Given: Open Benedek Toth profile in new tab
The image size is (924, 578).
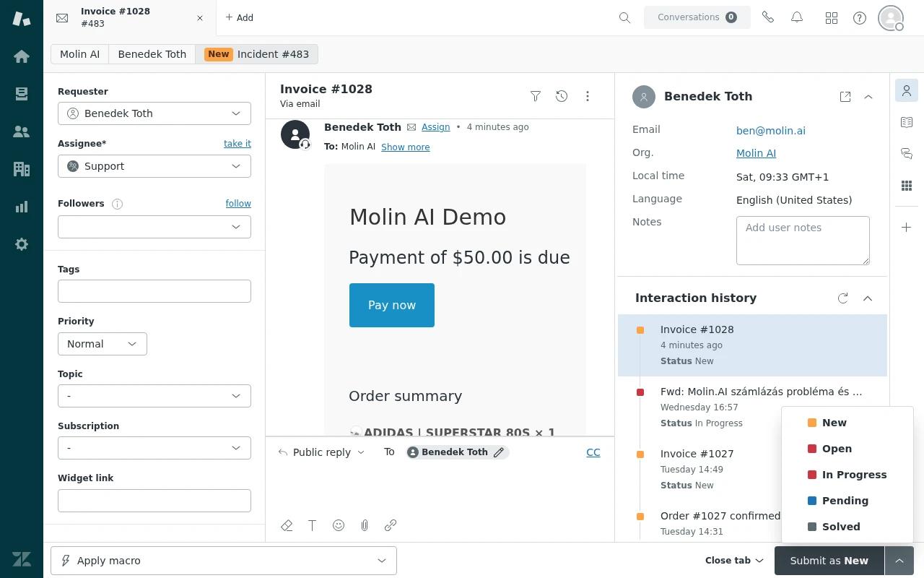Looking at the screenshot, I should click(x=845, y=97).
